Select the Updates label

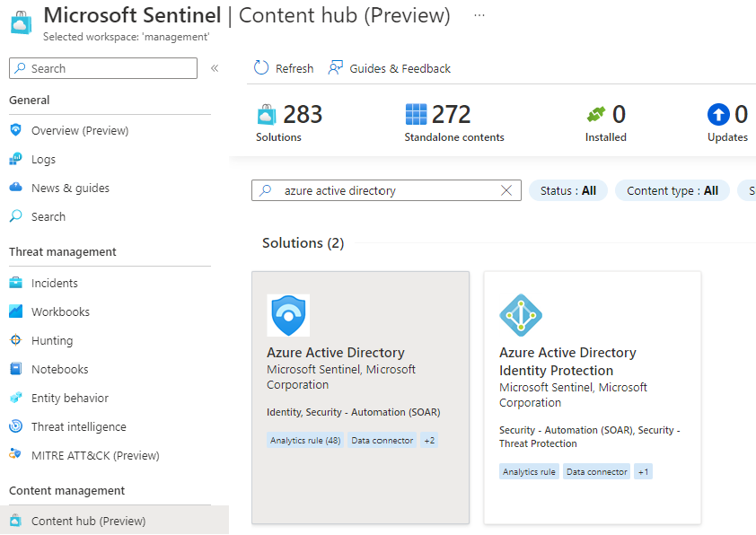tap(727, 137)
